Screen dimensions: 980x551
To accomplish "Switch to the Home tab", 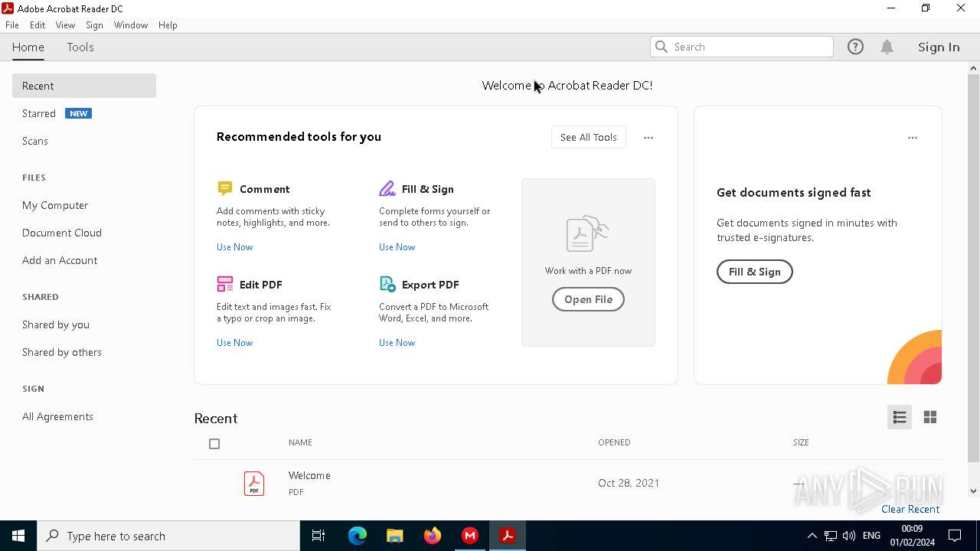I will [28, 47].
